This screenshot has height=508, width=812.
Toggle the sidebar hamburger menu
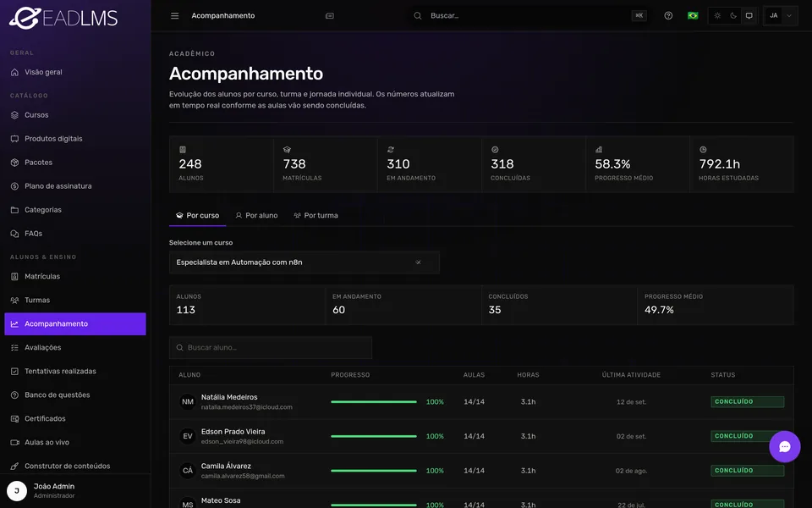click(x=174, y=15)
